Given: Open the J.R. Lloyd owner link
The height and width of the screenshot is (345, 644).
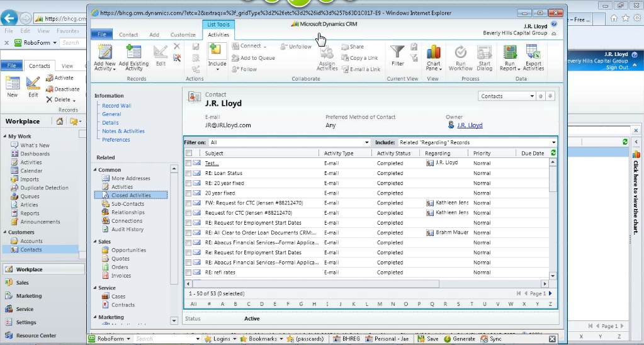Looking at the screenshot, I should (470, 125).
